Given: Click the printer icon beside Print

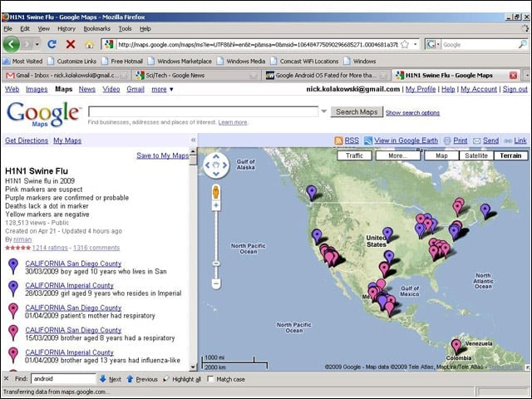Looking at the screenshot, I should click(447, 140).
